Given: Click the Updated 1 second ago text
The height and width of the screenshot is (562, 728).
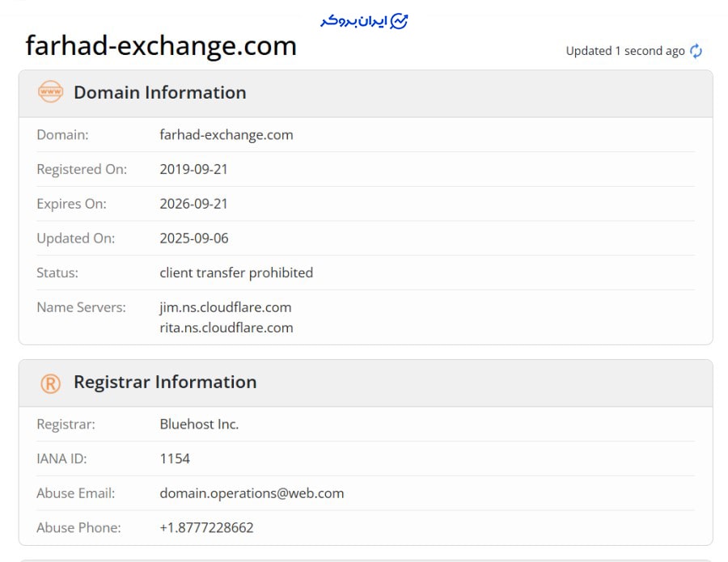Looking at the screenshot, I should point(624,51).
